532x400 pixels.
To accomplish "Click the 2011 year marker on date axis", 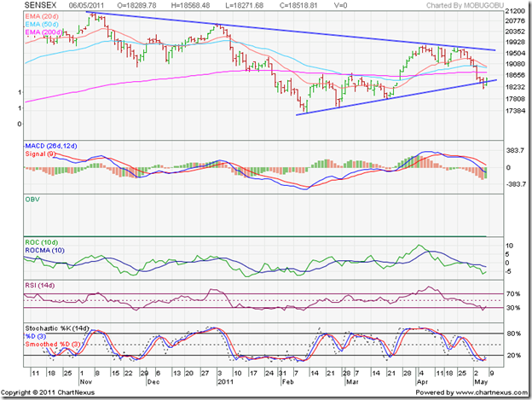I will [223, 381].
